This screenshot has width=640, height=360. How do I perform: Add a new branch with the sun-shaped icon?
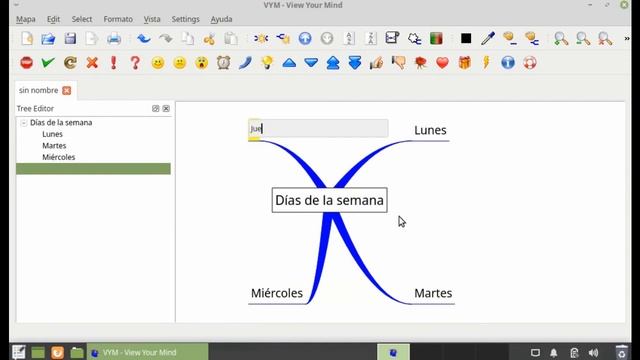[261, 38]
